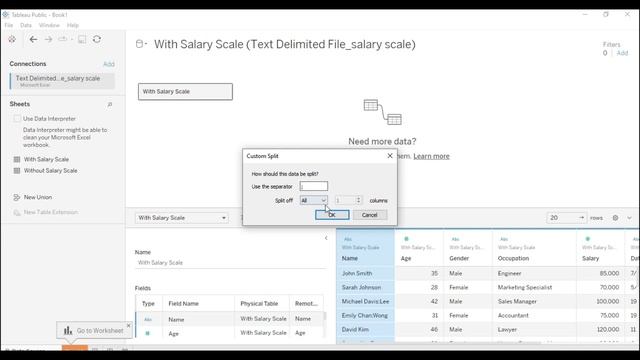The image size is (640, 360).
Task: Click the columns count stepper arrows
Action: [x=358, y=200]
